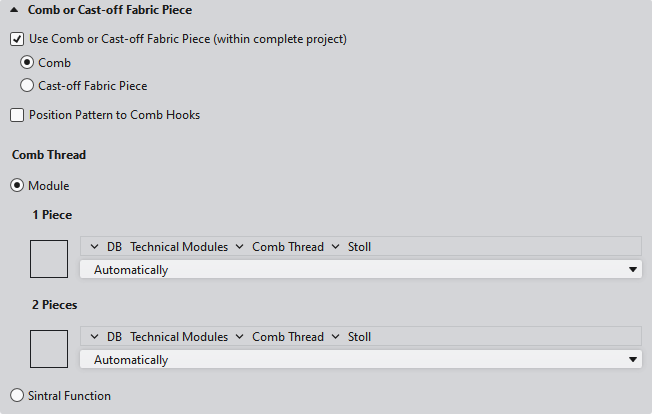The width and height of the screenshot is (652, 414).
Task: Click the Comb Thread chevron in the 2 Pieces path
Action: pyautogui.click(x=335, y=337)
